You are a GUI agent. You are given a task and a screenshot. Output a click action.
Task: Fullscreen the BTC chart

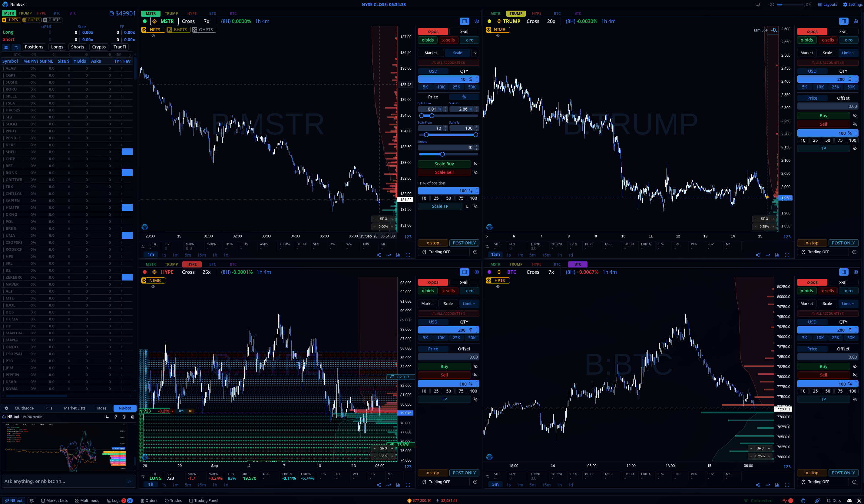787,485
